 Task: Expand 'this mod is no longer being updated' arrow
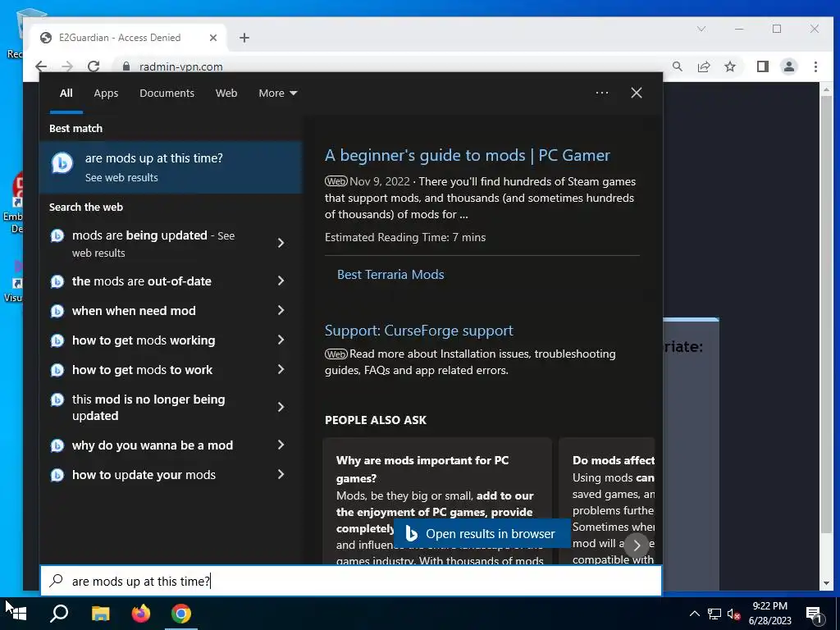click(x=281, y=407)
